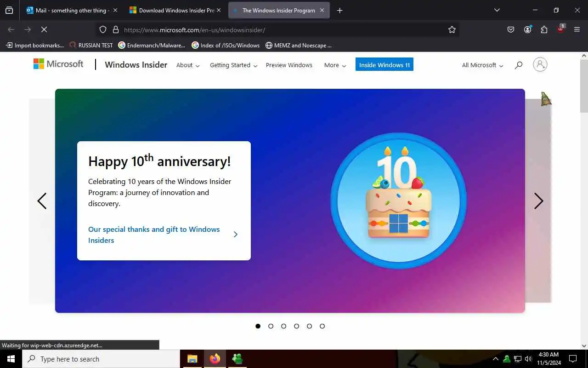Select sixth carousel dot
The width and height of the screenshot is (588, 368).
pyautogui.click(x=322, y=326)
